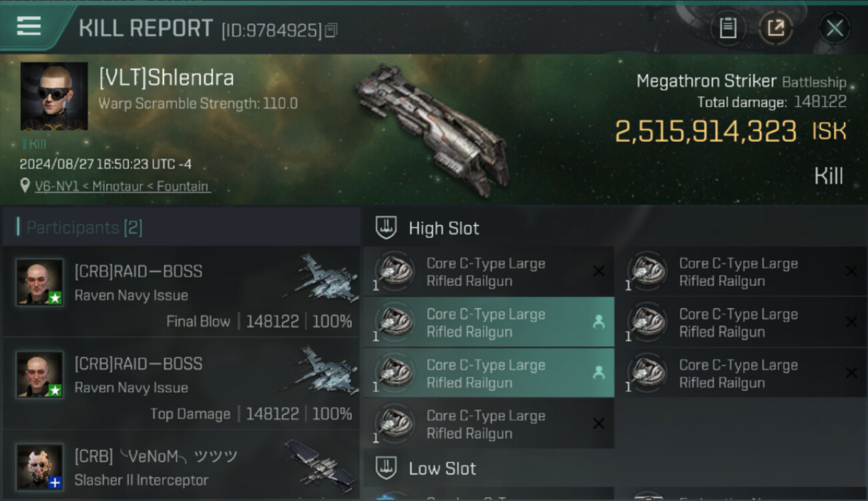Click the Final Blow RAID-BOSS portrait
This screenshot has height=501, width=868.
click(x=40, y=283)
